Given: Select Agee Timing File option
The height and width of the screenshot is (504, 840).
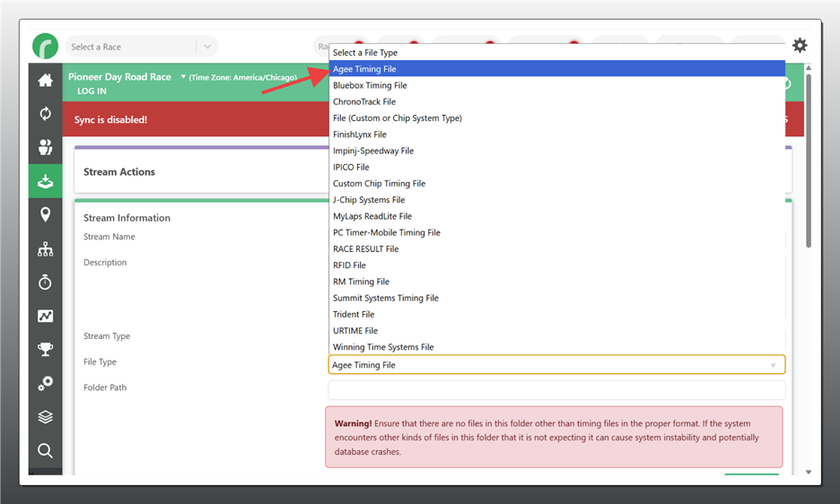Looking at the screenshot, I should pos(556,68).
